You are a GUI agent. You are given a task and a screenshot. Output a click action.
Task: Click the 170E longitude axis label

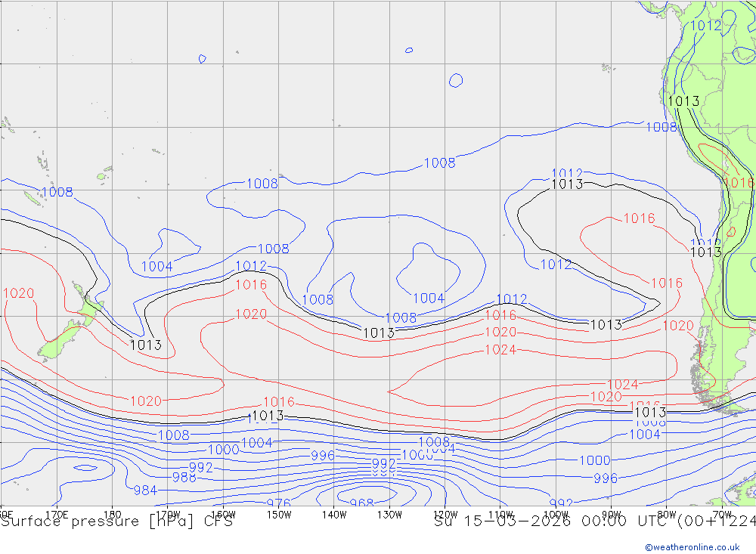pos(57,515)
